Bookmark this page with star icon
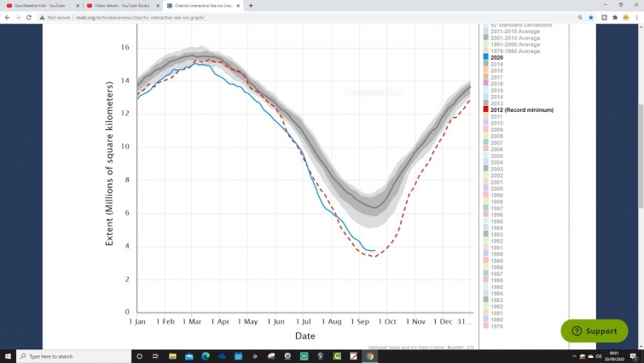Screen dimensions: 644x363 [x=590, y=17]
